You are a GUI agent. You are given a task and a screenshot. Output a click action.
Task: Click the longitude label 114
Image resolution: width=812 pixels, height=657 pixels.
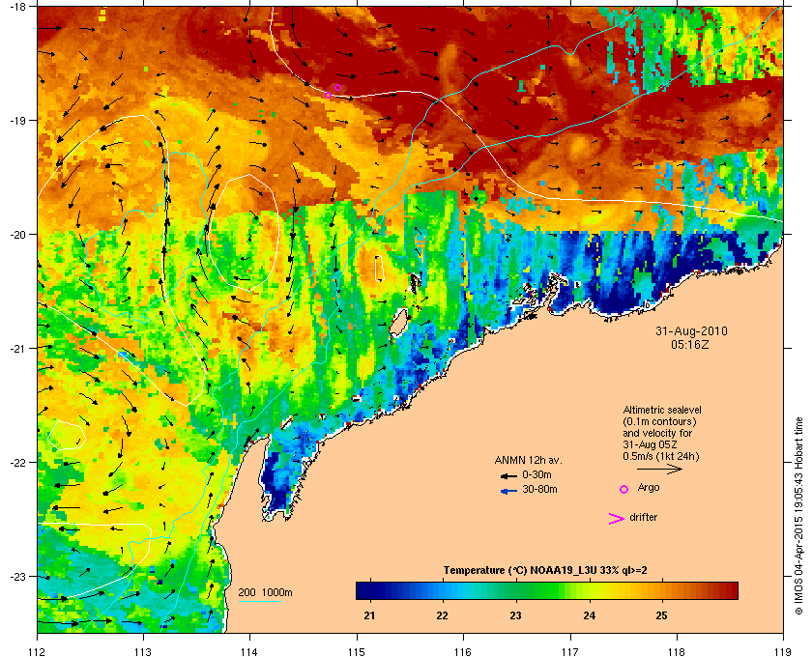pos(249,651)
